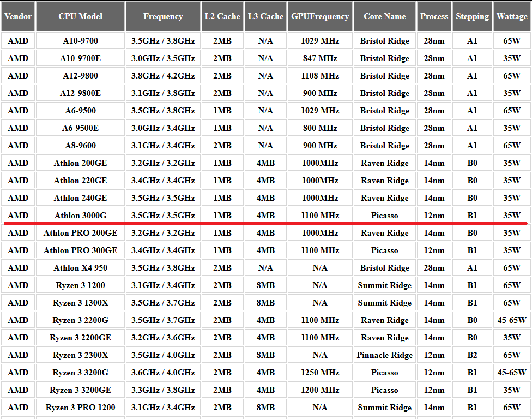
Task: Select the A12-9800 model cell
Action: pos(81,76)
